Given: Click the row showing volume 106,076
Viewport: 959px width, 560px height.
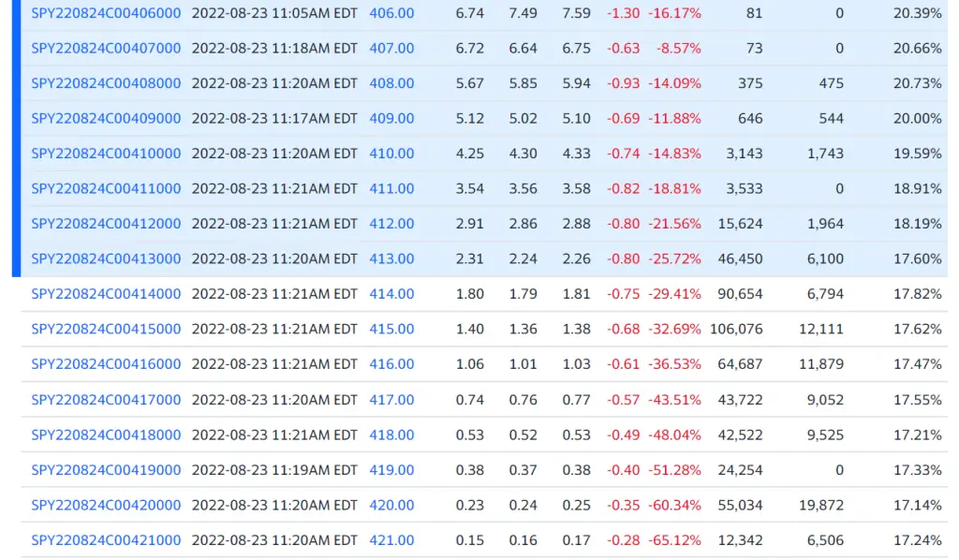Looking at the screenshot, I should 562,329.
